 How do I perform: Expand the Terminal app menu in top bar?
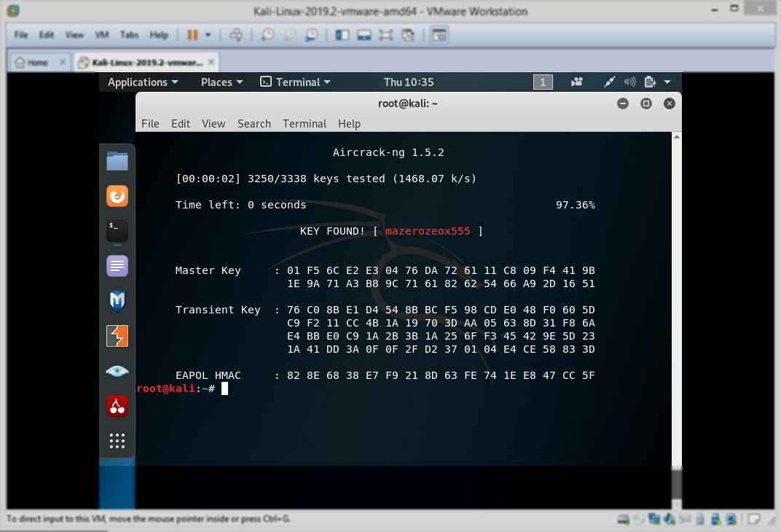[x=295, y=82]
